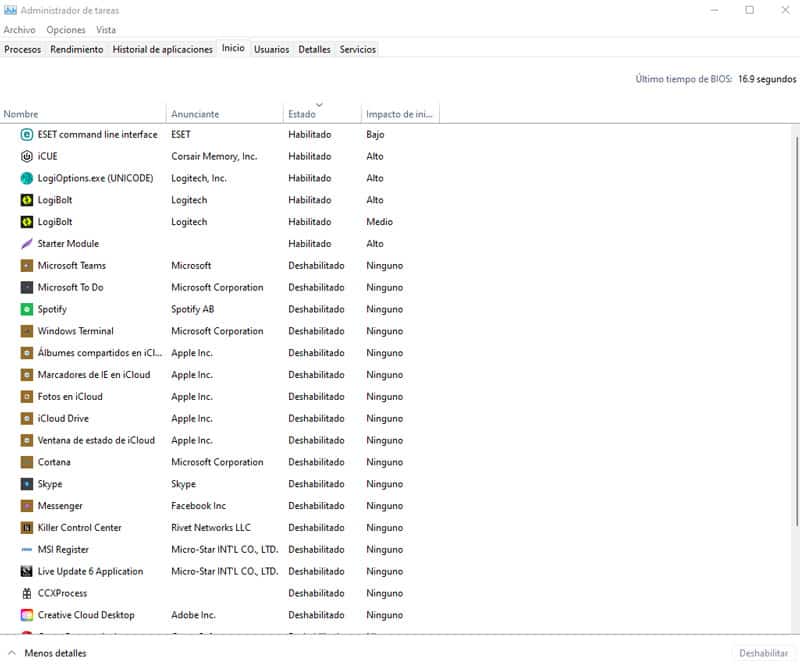
Task: Click the Windows Terminal icon
Action: 27,331
